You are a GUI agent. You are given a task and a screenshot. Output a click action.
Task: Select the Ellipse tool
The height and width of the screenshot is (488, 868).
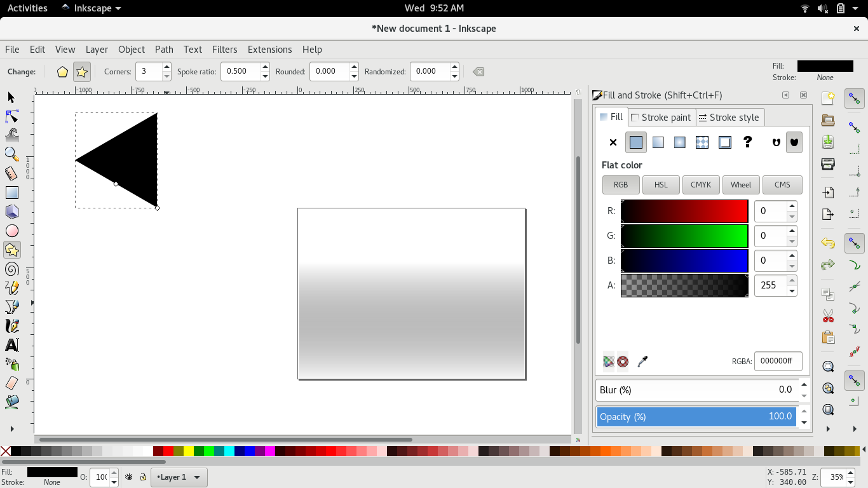click(x=11, y=231)
